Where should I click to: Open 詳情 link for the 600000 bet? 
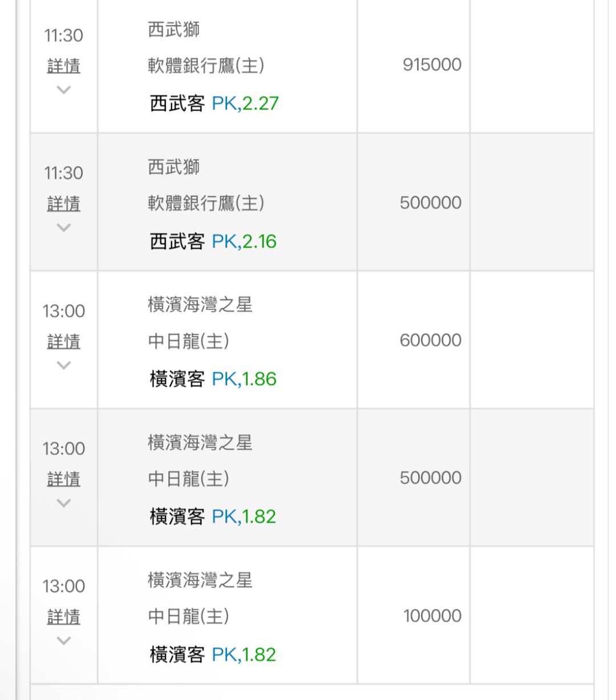click(63, 342)
